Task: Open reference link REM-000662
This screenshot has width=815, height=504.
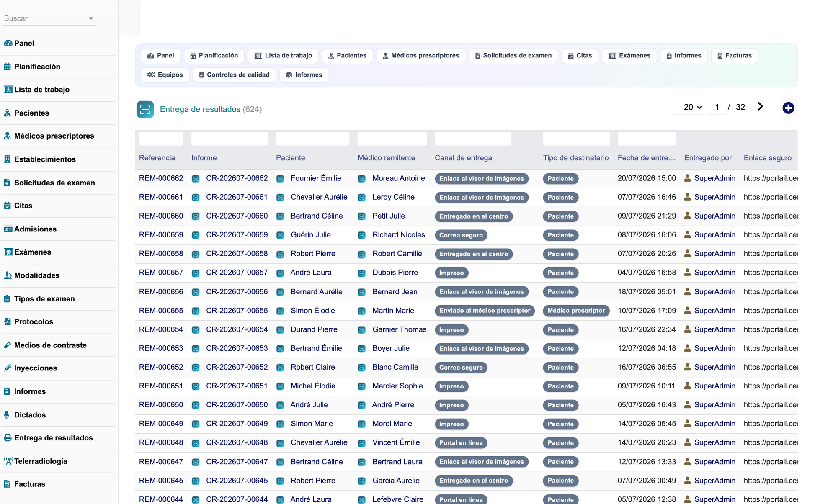Action: pos(161,178)
